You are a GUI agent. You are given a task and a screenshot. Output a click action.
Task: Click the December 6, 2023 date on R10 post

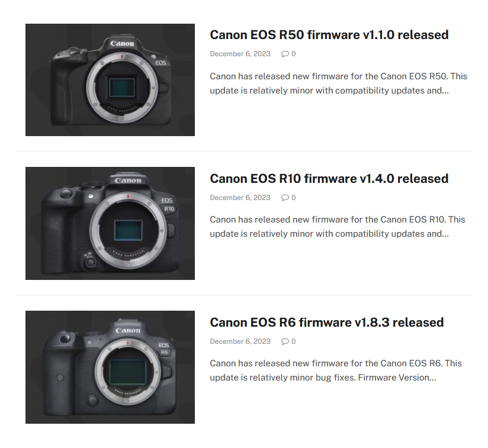(240, 198)
